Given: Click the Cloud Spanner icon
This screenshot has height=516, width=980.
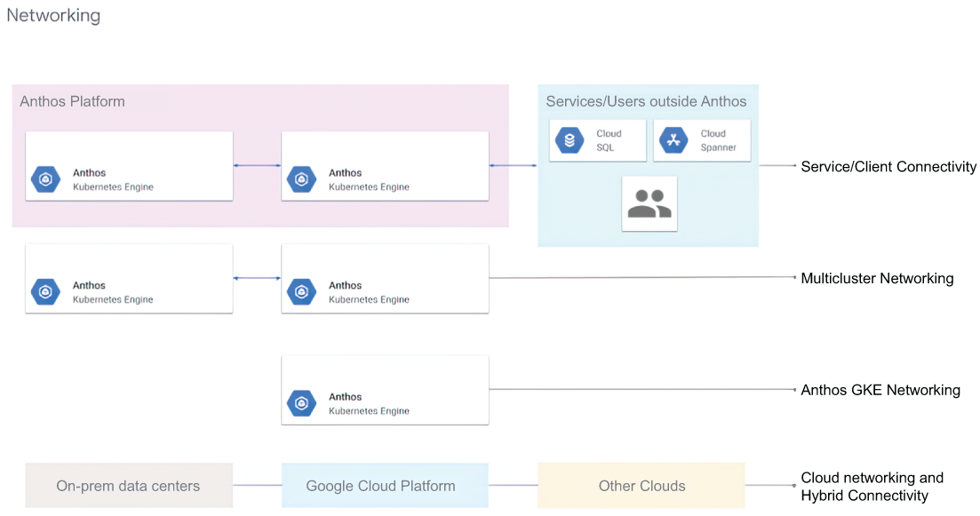Looking at the screenshot, I should click(673, 140).
